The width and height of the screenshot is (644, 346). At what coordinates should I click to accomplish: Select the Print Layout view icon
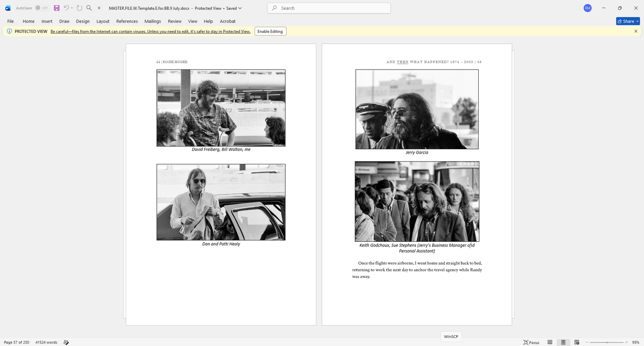pyautogui.click(x=563, y=342)
